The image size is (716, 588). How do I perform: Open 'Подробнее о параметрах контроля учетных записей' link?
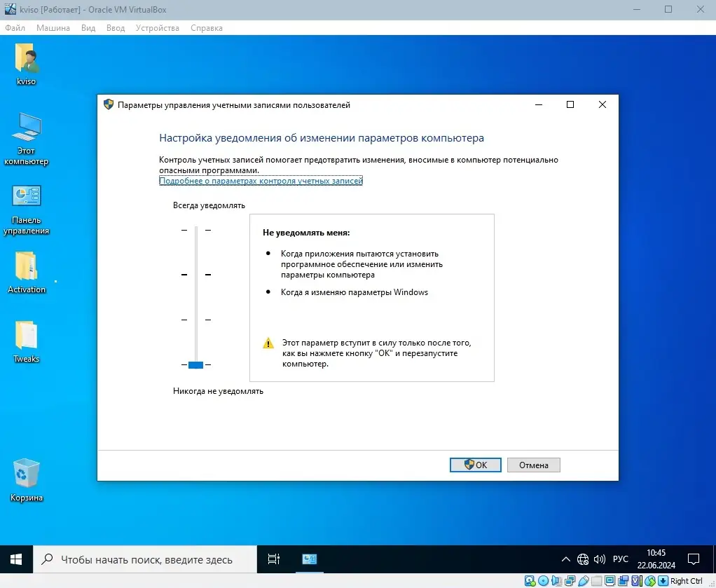[x=261, y=181]
